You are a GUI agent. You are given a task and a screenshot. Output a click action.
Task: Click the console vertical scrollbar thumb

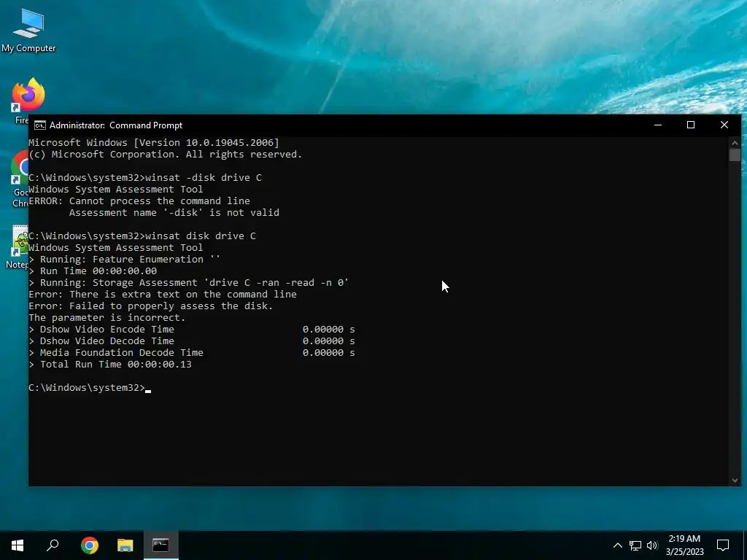point(735,155)
